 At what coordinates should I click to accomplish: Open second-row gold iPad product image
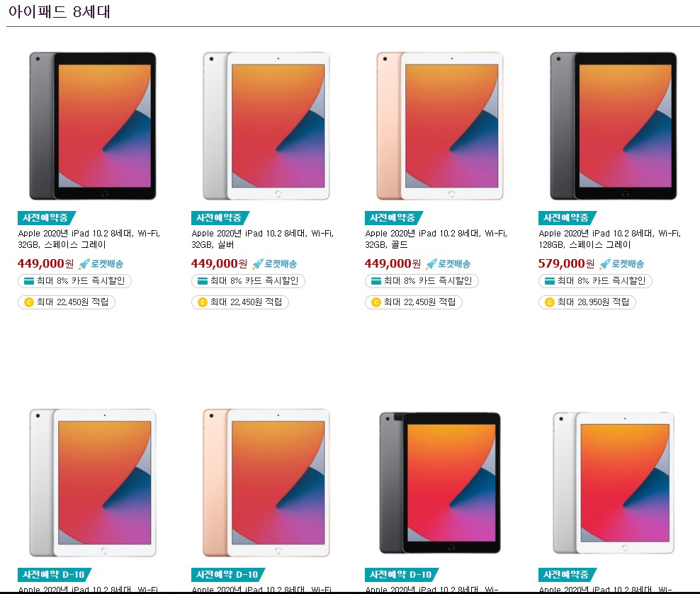coord(266,483)
